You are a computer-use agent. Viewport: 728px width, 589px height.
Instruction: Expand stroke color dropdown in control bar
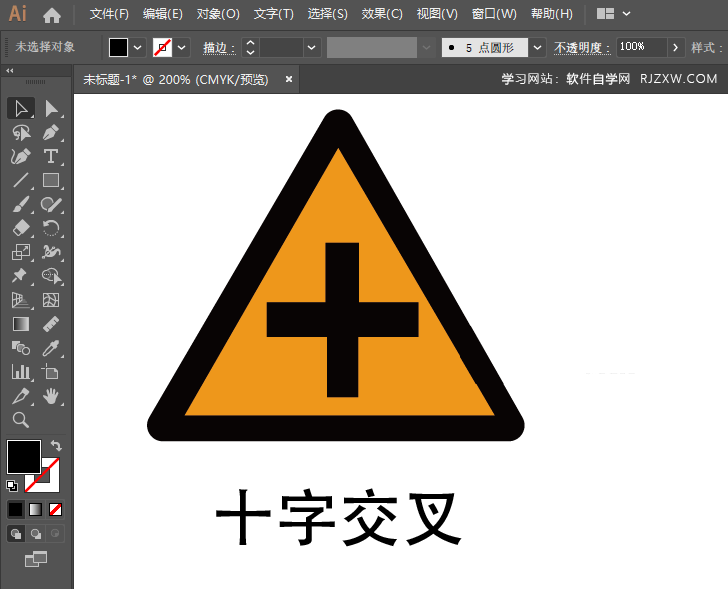tap(182, 47)
